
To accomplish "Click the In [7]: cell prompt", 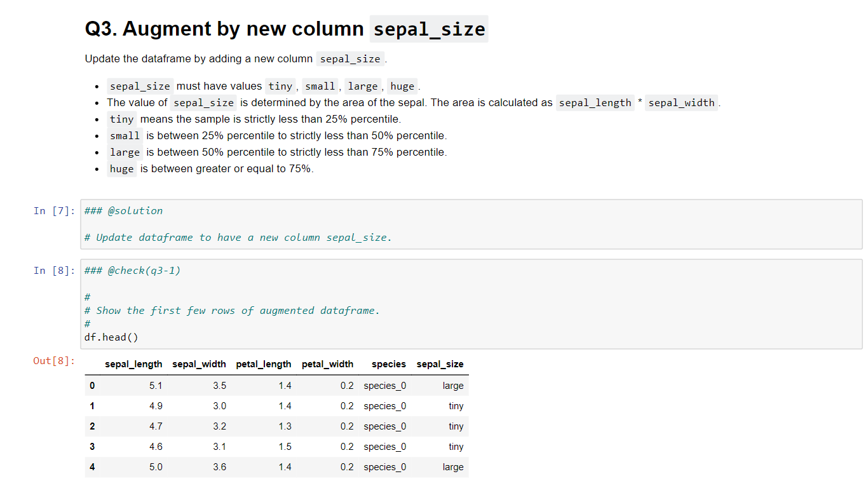I will [x=54, y=211].
